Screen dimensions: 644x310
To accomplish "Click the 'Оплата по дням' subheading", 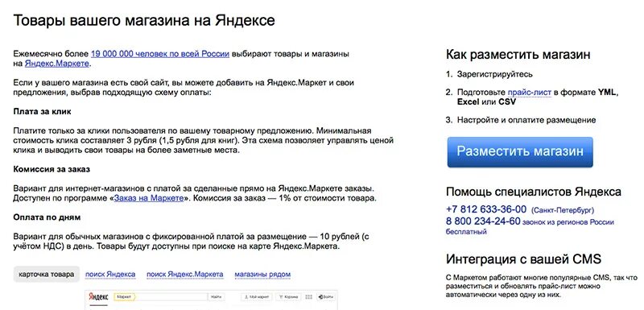I will point(47,217).
